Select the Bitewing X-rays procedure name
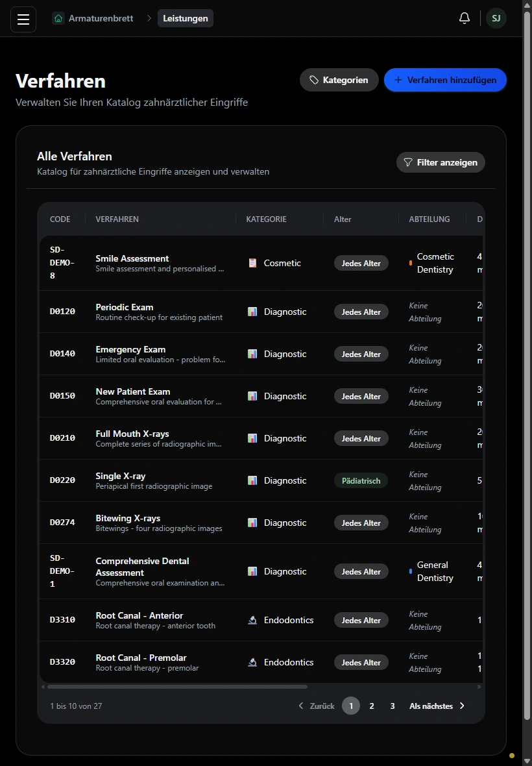532x766 pixels. click(128, 518)
